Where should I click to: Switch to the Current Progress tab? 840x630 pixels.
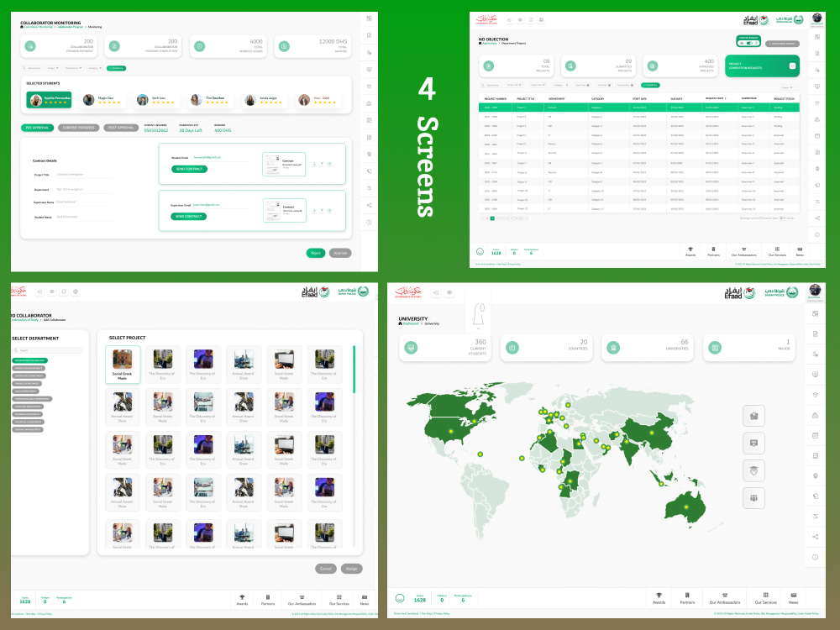[79, 128]
